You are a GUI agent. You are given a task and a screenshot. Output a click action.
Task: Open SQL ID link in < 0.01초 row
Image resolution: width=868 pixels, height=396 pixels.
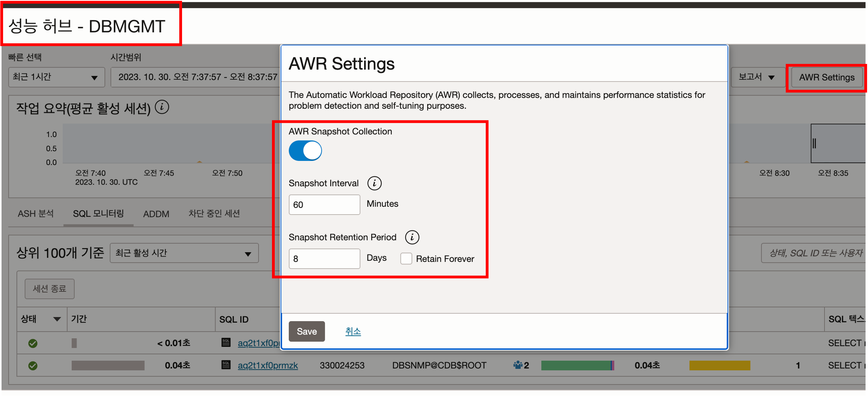click(x=259, y=343)
